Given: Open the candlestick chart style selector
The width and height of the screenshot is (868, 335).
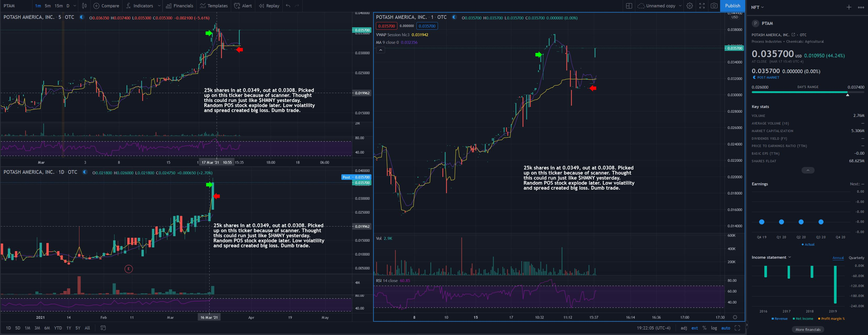Looking at the screenshot, I should [x=84, y=6].
